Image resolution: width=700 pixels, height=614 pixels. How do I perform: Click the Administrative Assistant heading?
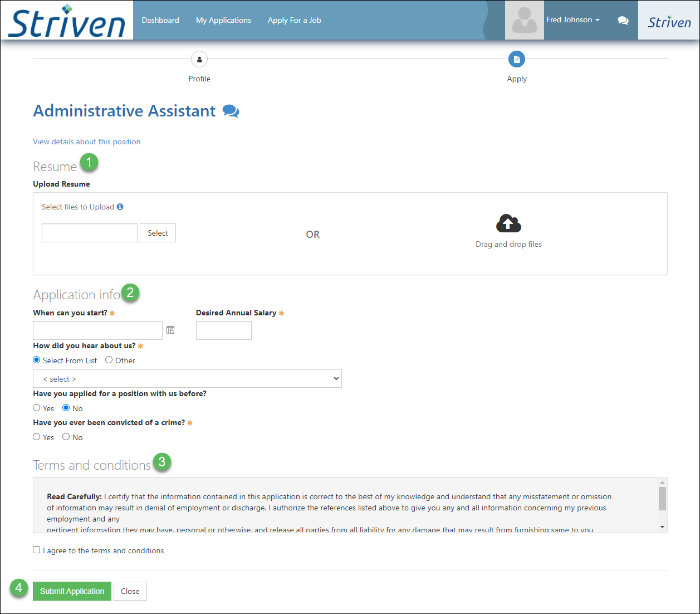(124, 111)
